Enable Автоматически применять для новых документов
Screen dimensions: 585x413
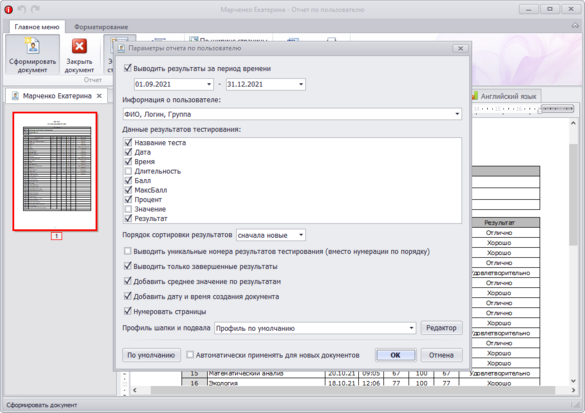click(x=190, y=355)
